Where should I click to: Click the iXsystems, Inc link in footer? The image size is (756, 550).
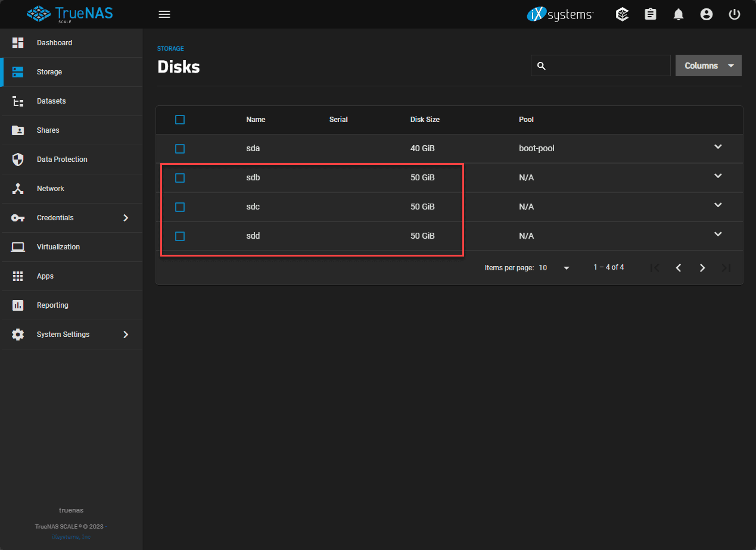pos(71,537)
